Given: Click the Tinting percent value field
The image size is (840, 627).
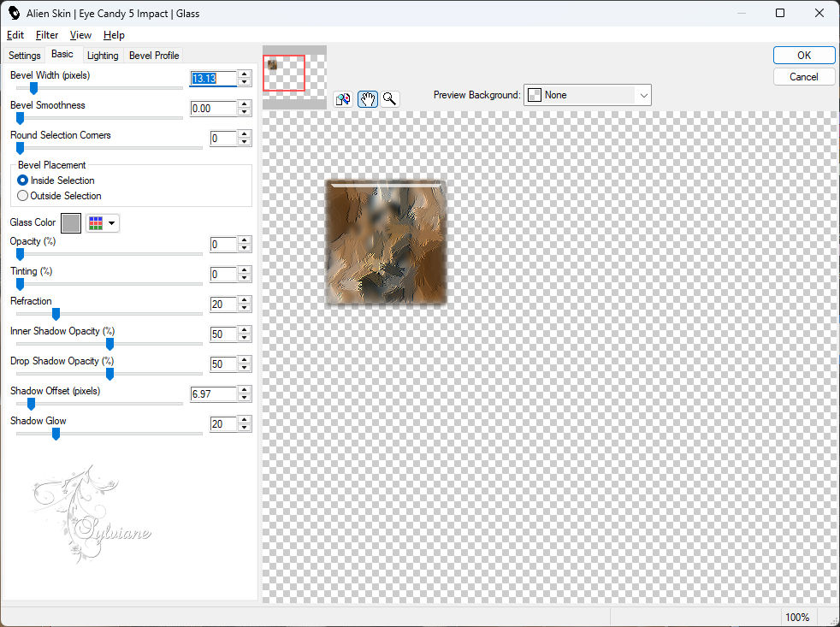Looking at the screenshot, I should (223, 275).
